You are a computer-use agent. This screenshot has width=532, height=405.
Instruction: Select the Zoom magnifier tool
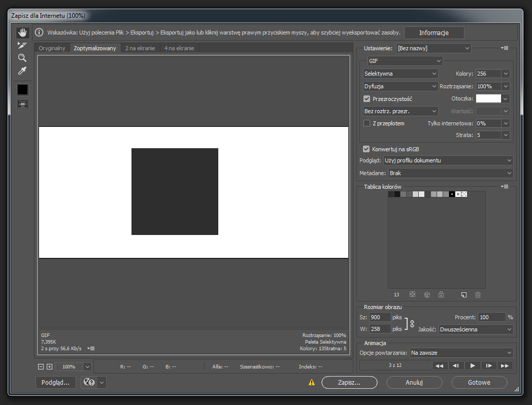click(x=22, y=58)
